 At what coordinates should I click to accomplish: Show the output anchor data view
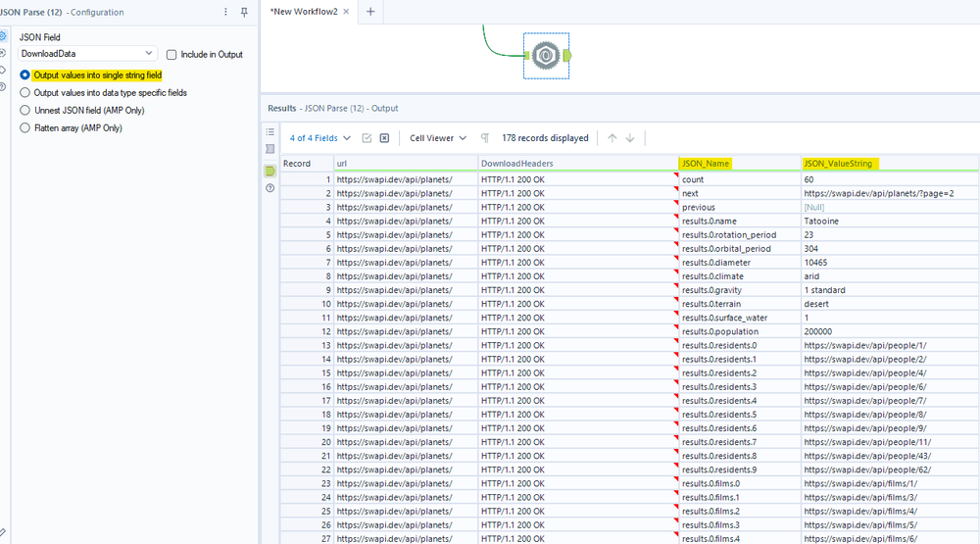(270, 171)
